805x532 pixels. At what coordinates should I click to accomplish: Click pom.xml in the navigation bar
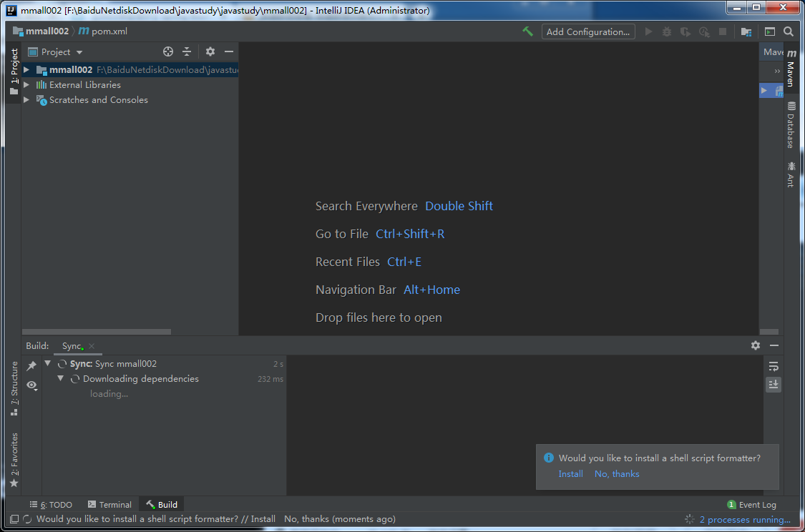point(102,31)
